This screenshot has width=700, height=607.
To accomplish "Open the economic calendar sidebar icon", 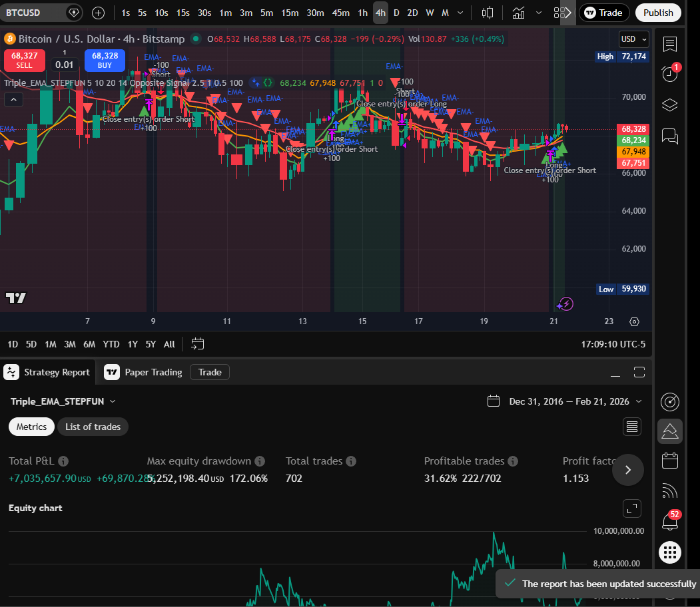I will click(x=669, y=460).
